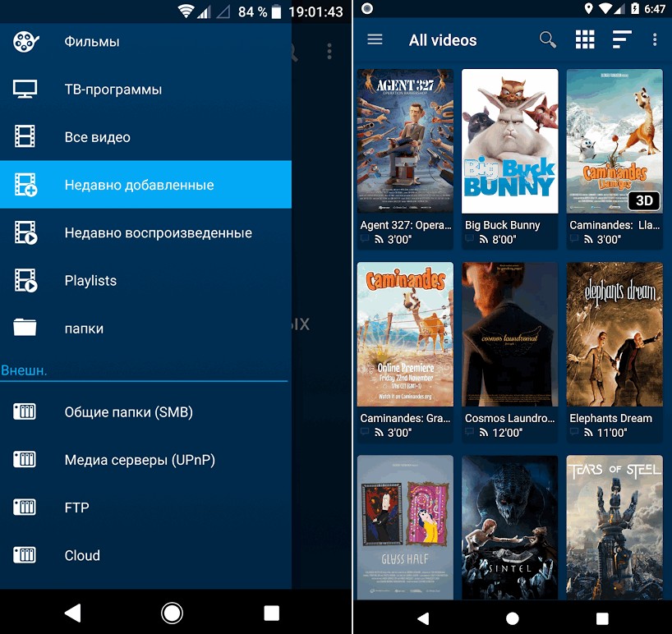Tap the Все видео filmstrip icon

click(x=25, y=136)
